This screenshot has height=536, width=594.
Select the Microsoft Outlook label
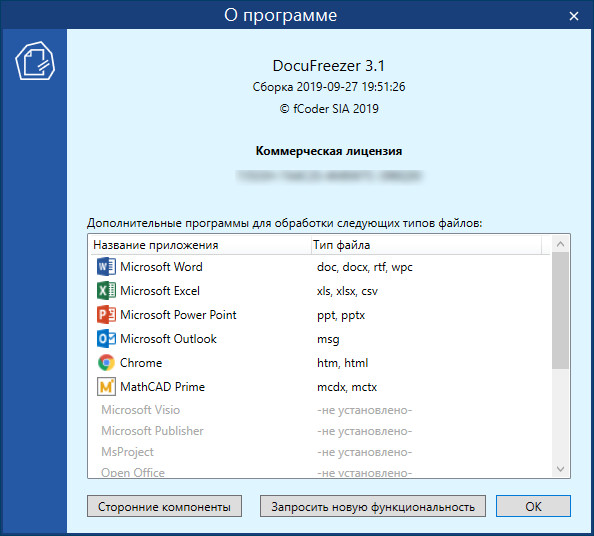pos(168,339)
